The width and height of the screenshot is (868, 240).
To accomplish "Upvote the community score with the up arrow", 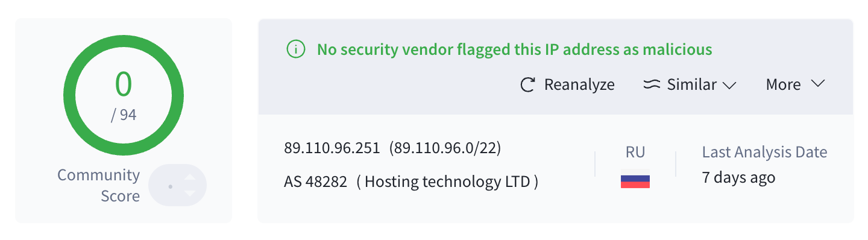I will pyautogui.click(x=189, y=177).
